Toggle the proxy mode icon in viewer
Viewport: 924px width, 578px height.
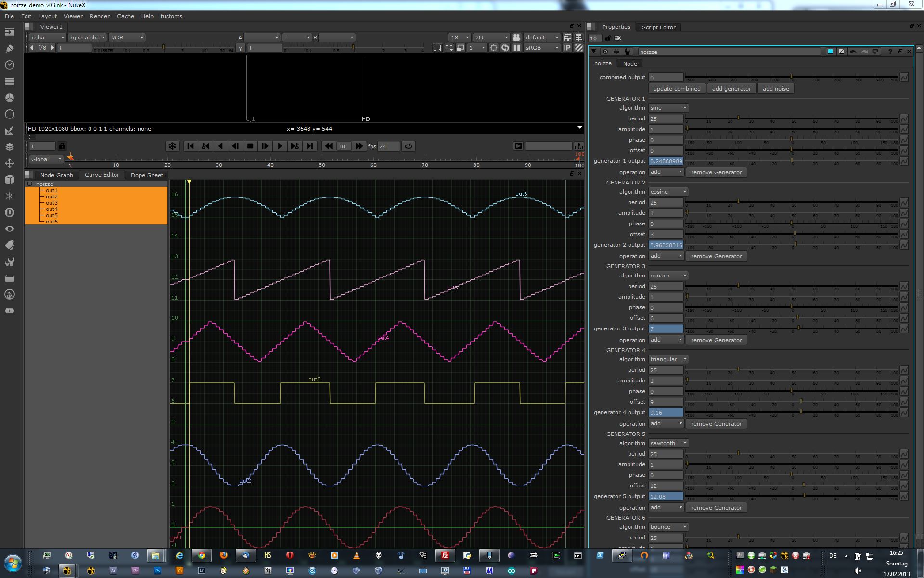[461, 48]
